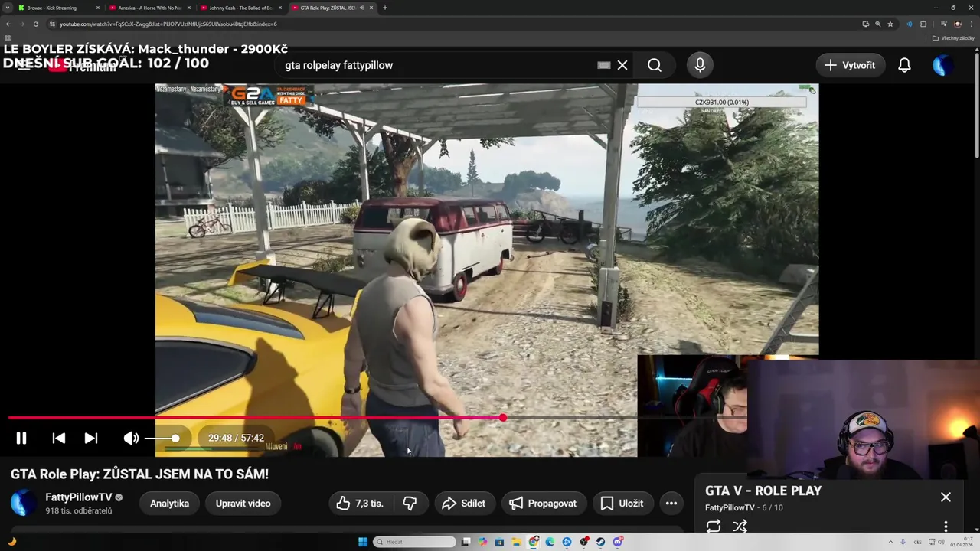Open more actions (three dots) next to Uložit
The image size is (980, 551).
coord(671,503)
